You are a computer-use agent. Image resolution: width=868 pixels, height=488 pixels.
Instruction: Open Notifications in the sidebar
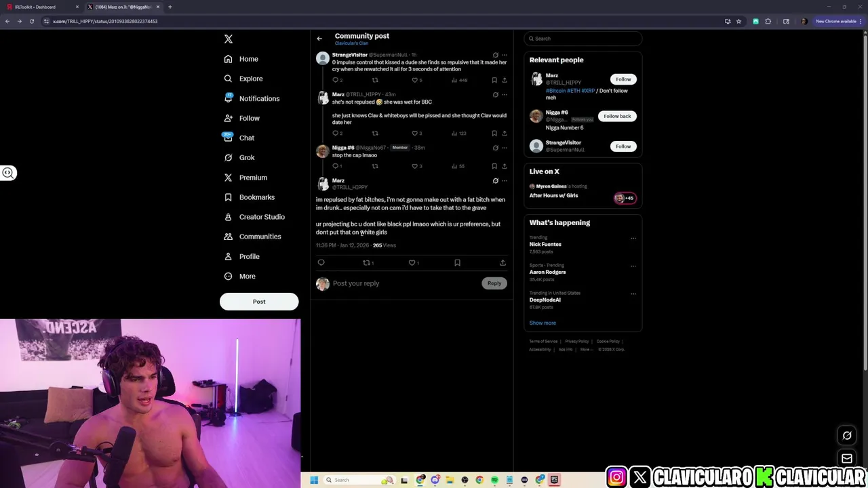[x=252, y=98]
